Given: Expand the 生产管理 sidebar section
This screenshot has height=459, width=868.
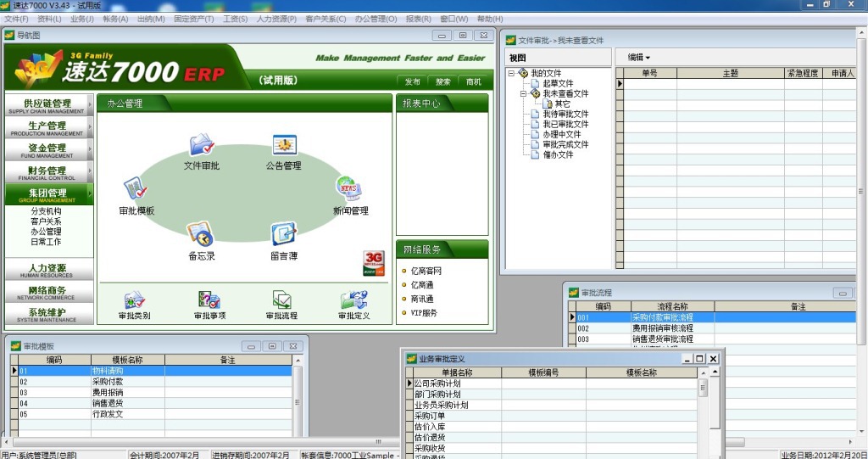Looking at the screenshot, I should [x=48, y=127].
